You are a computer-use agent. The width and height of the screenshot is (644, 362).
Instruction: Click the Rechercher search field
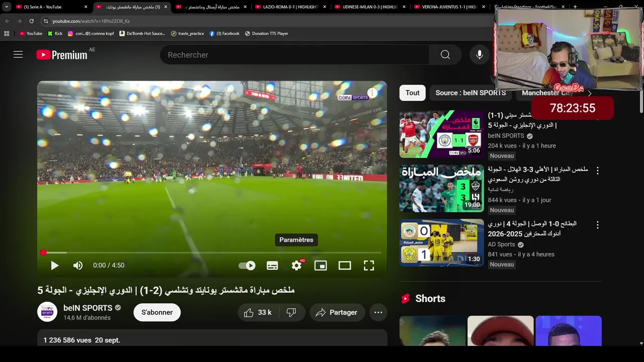tap(294, 55)
